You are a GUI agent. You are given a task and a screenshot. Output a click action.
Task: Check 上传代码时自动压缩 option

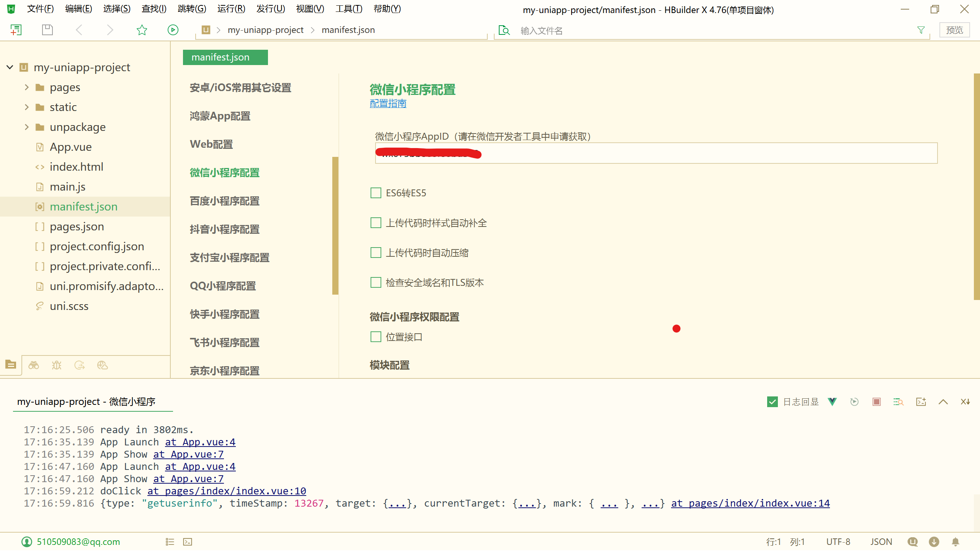pyautogui.click(x=376, y=253)
